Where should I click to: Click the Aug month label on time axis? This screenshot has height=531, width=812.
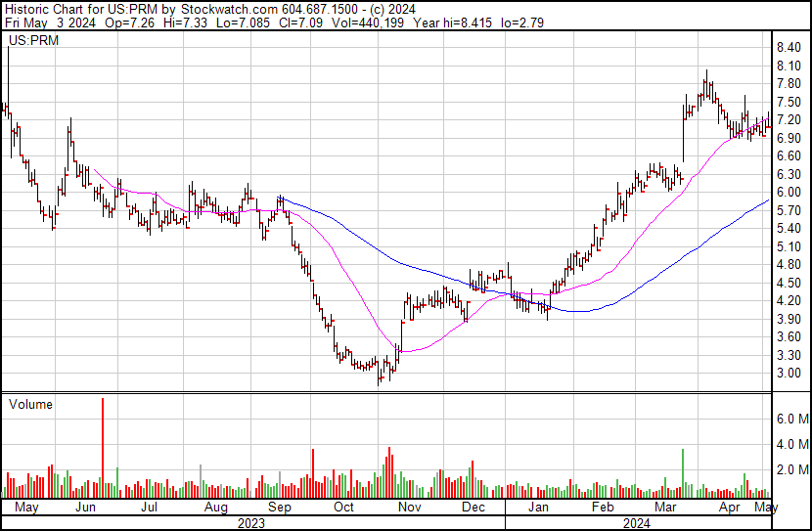coord(216,508)
